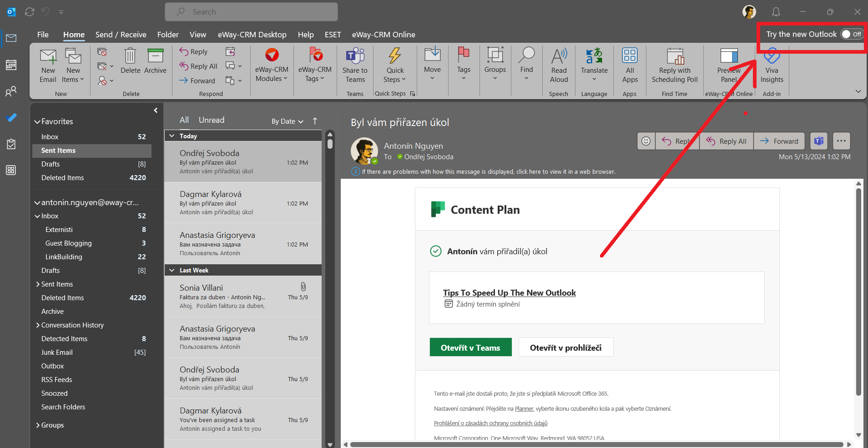Viewport: 868px width, 448px height.
Task: Collapse the folder pane arrow
Action: [x=156, y=111]
